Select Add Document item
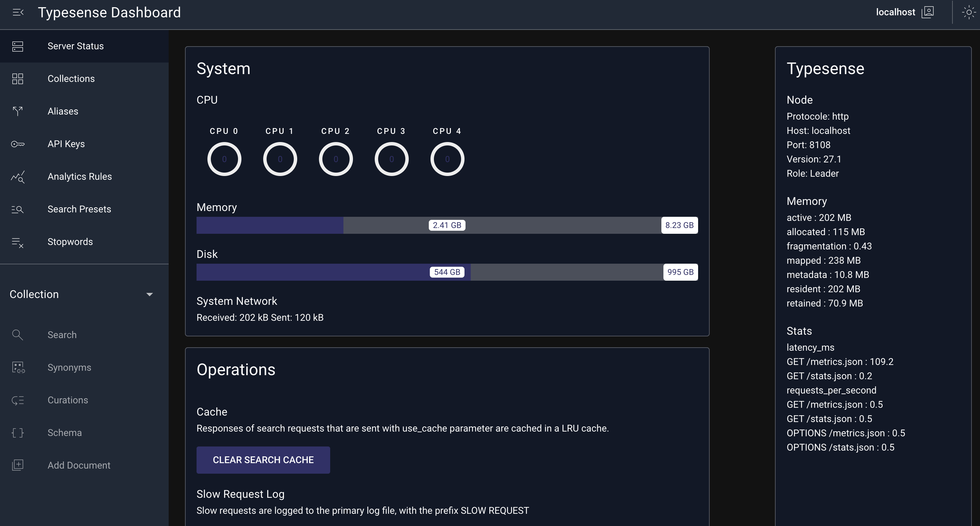 click(x=84, y=465)
